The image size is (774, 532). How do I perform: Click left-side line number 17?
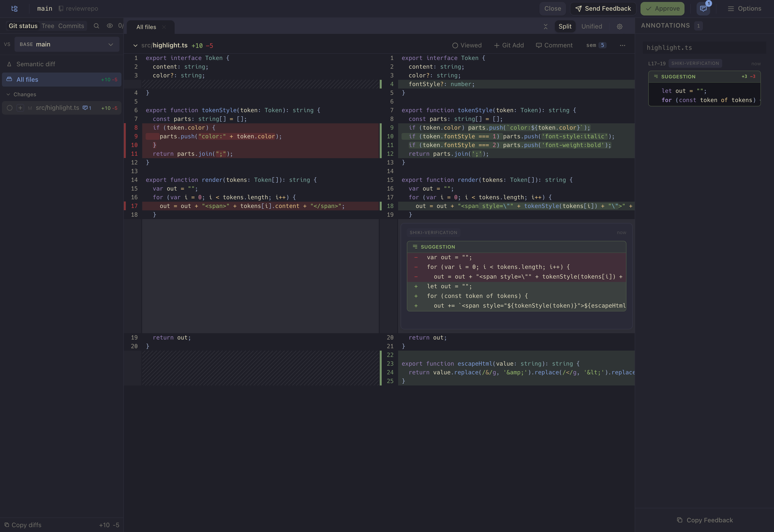pyautogui.click(x=134, y=206)
